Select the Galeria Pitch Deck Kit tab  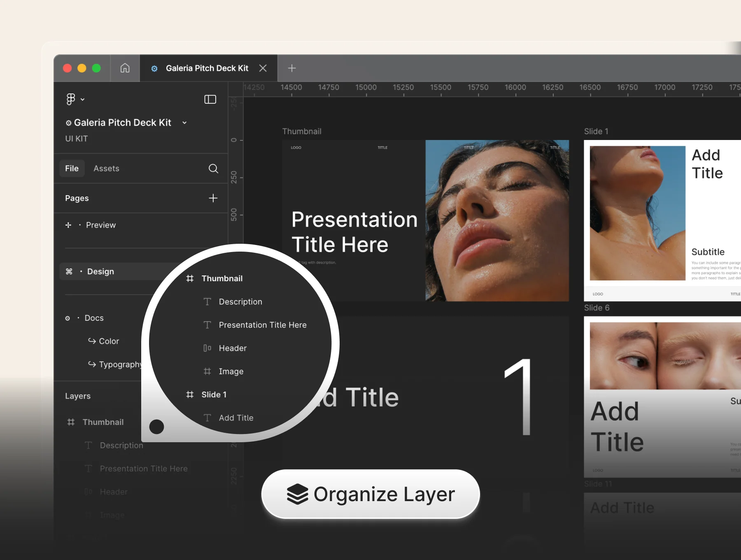(209, 68)
